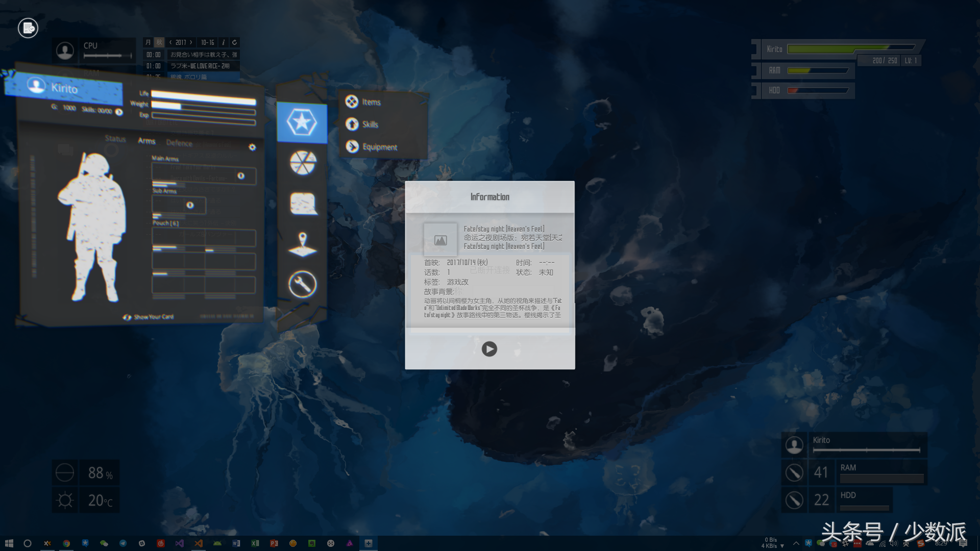Click the info 'i' icon in schedule
The image size is (980, 551).
223,42
